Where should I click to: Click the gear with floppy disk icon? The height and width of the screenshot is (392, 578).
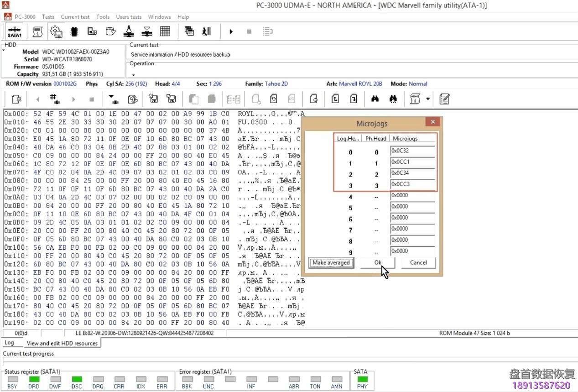click(56, 31)
